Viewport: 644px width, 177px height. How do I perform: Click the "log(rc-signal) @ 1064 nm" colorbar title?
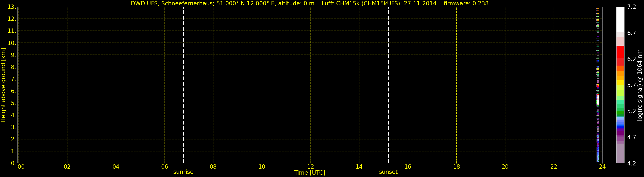click(640, 85)
